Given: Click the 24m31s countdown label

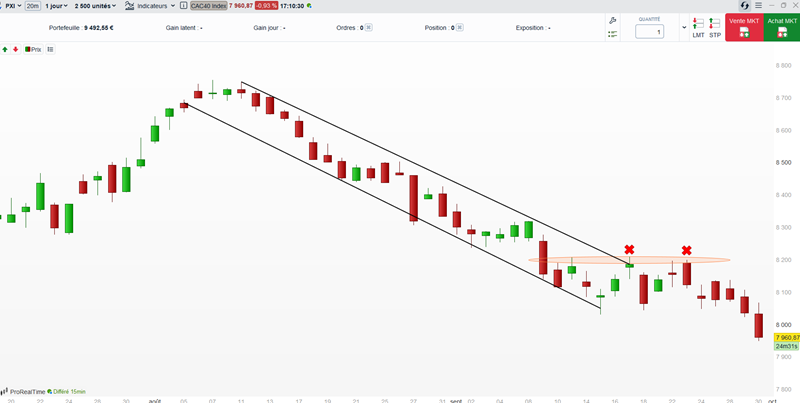Looking at the screenshot, I should point(786,346).
